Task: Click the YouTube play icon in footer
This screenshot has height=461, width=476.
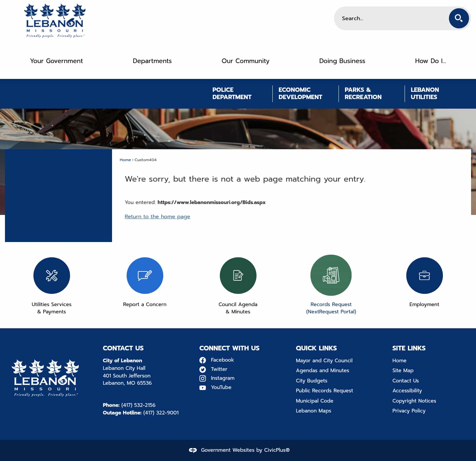Action: 203,388
